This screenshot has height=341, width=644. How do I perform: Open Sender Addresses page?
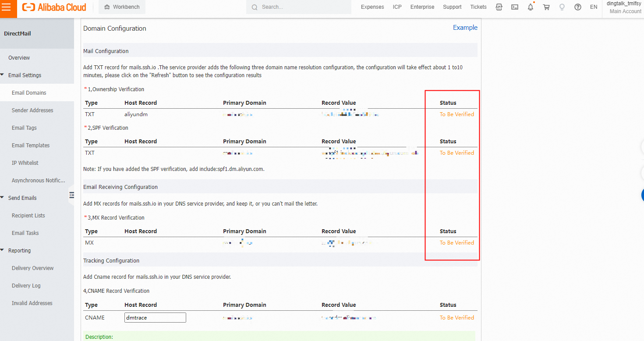[32, 110]
